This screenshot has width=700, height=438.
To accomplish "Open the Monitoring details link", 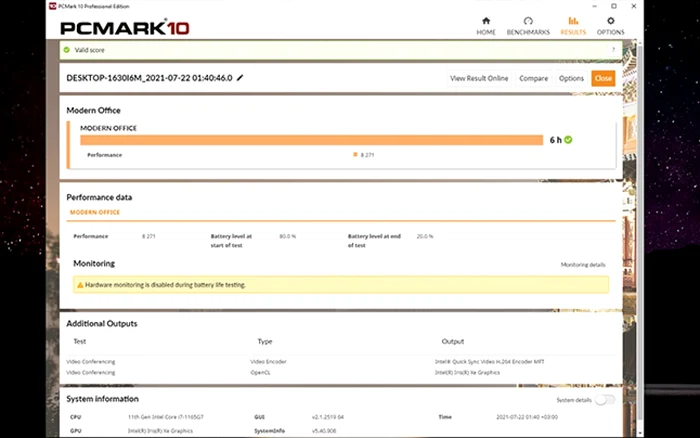I will (x=583, y=265).
